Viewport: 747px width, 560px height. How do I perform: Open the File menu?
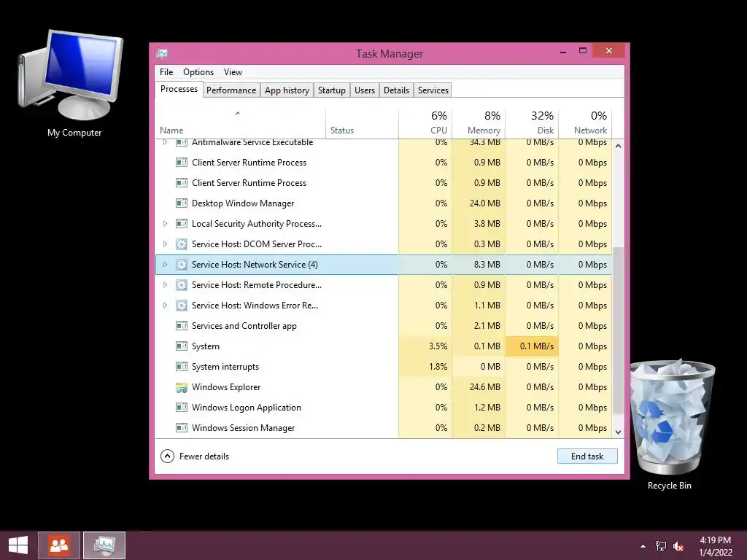pos(166,72)
